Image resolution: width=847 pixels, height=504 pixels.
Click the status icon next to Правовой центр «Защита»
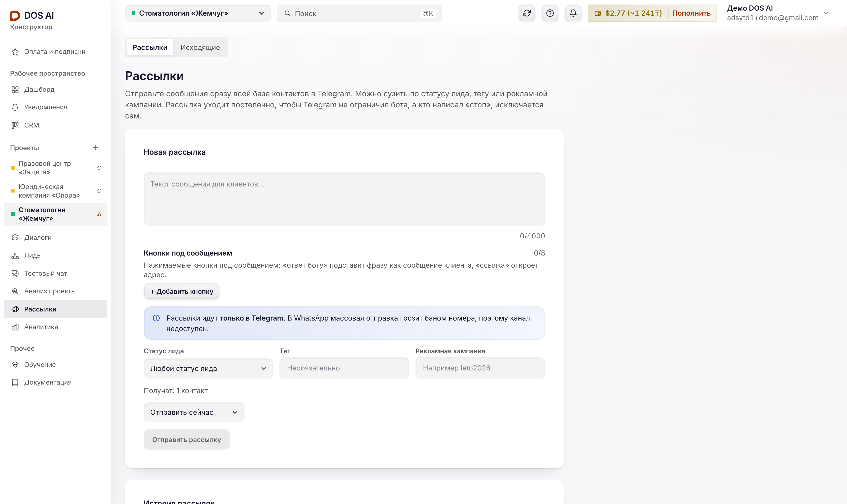coord(99,168)
